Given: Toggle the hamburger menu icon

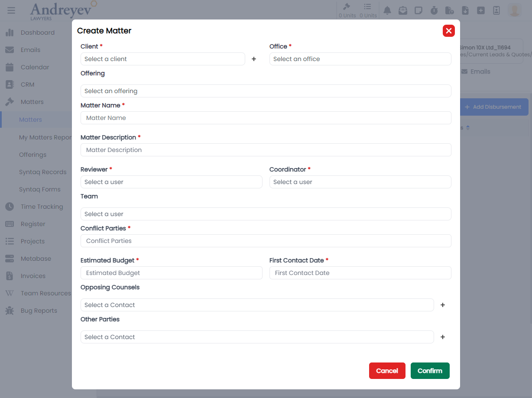Looking at the screenshot, I should [x=11, y=10].
